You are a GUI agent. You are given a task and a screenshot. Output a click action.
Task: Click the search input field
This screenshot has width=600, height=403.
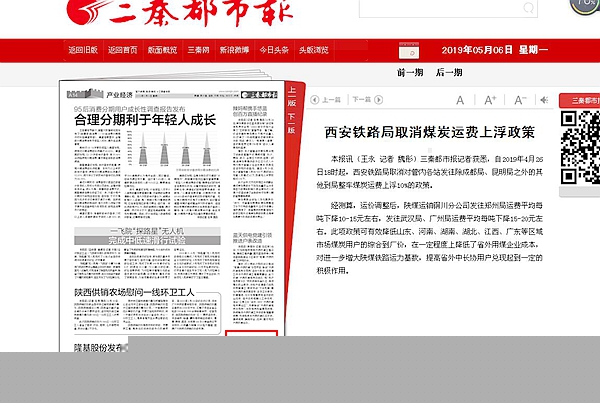(x=448, y=8)
